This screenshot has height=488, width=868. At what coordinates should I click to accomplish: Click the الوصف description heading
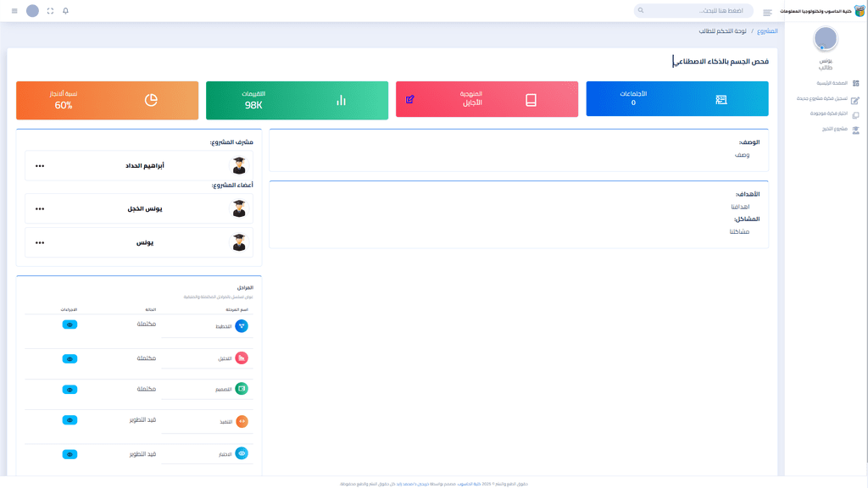coord(749,142)
